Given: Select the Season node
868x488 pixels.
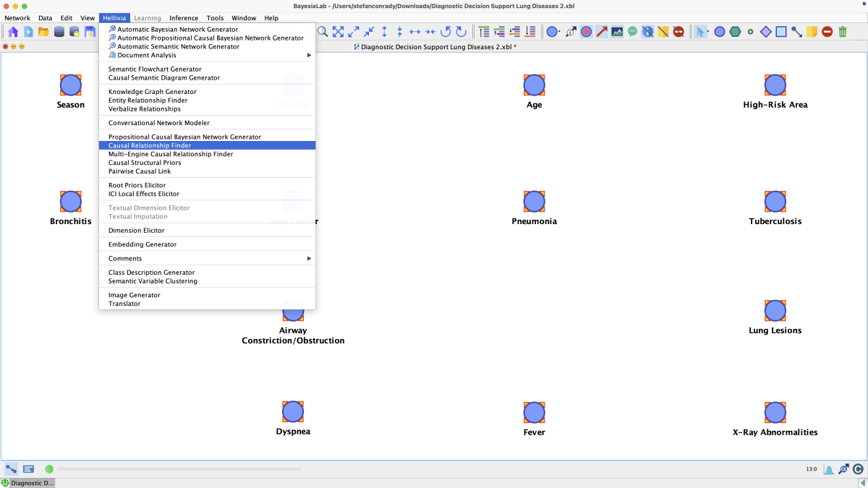Looking at the screenshot, I should coord(71,85).
